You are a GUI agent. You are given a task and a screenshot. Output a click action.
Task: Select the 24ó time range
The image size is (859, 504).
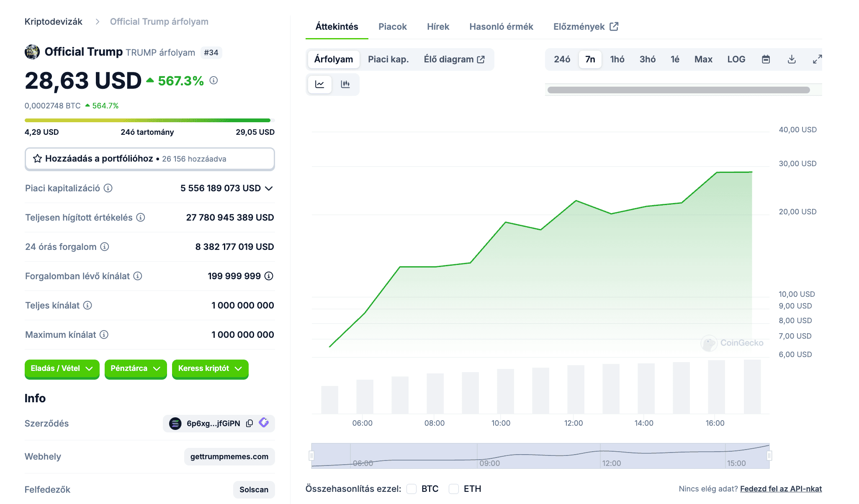562,59
